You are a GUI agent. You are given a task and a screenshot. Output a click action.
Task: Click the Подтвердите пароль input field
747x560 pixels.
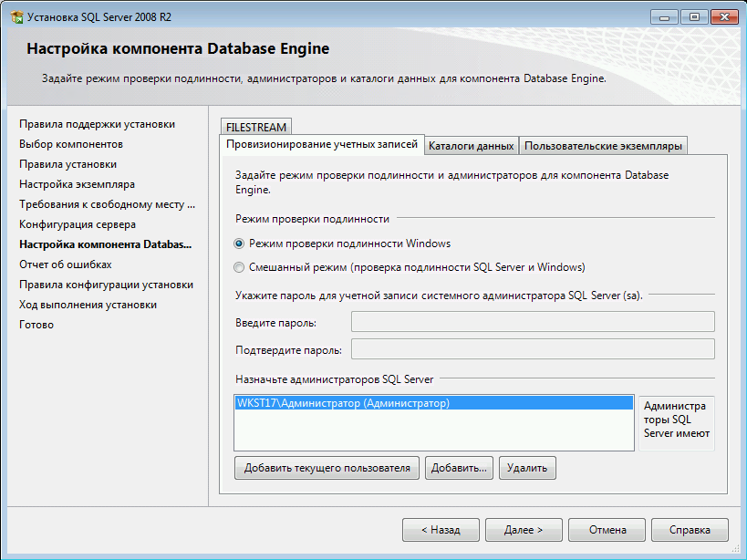coord(533,349)
